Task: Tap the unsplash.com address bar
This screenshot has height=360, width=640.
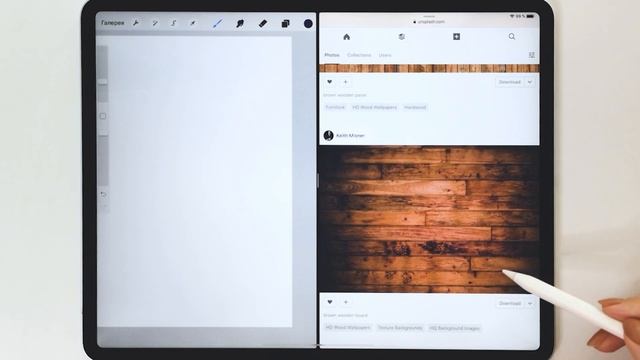Action: (429, 22)
